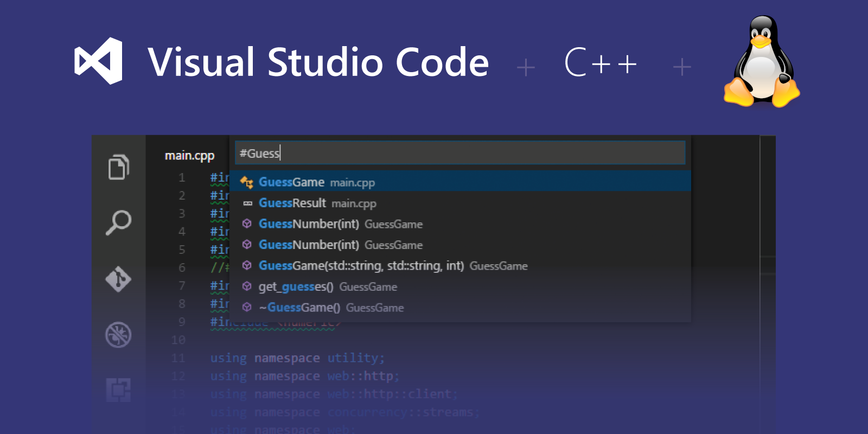Open the Debug bug icon
The image size is (868, 434).
pos(119,335)
